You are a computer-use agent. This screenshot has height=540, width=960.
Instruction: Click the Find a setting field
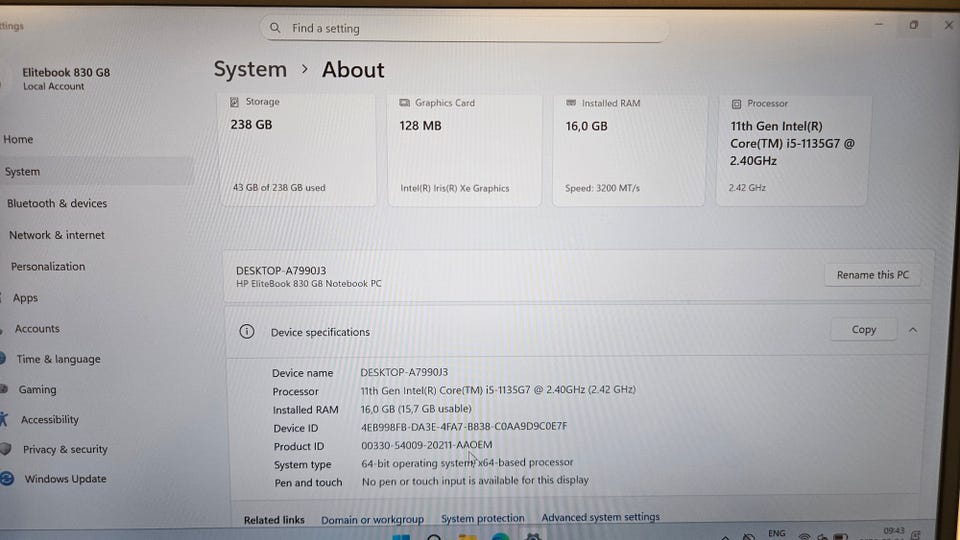pyautogui.click(x=464, y=28)
